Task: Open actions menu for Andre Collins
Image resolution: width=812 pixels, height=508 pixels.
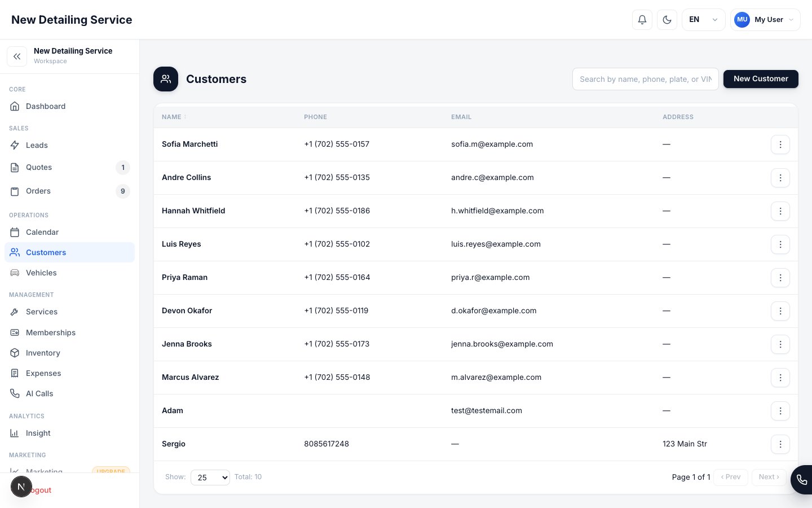Action: pyautogui.click(x=780, y=178)
